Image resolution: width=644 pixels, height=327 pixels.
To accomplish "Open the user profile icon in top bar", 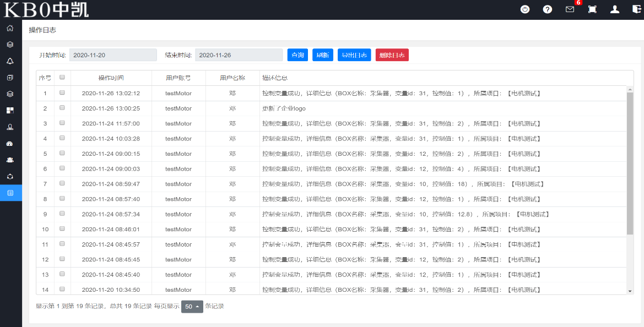I will tap(615, 9).
